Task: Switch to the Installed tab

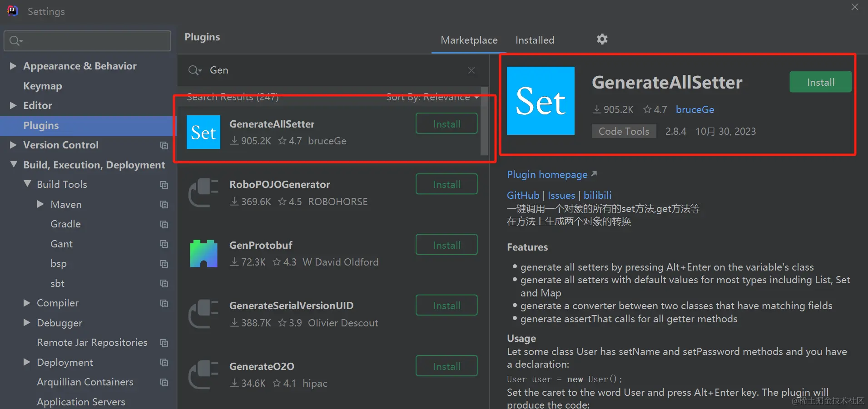Action: tap(534, 40)
